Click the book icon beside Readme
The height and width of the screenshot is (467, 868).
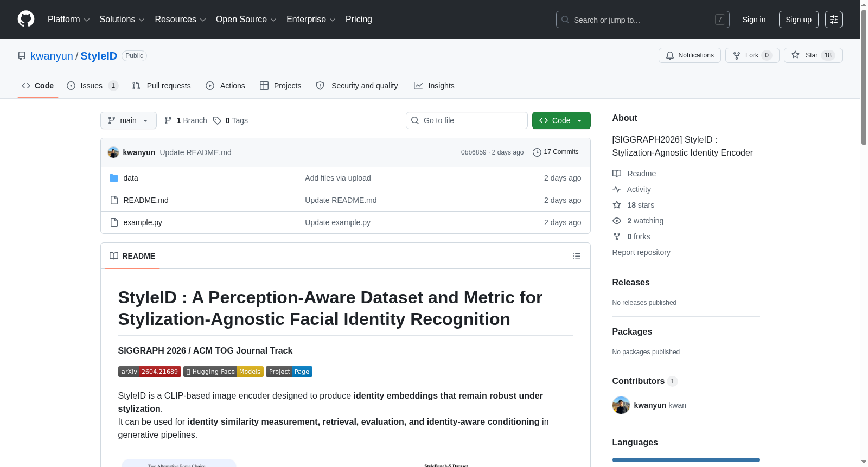pos(617,174)
